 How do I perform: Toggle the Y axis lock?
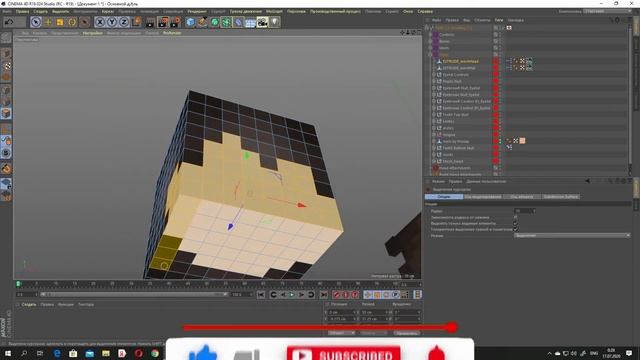click(x=112, y=22)
